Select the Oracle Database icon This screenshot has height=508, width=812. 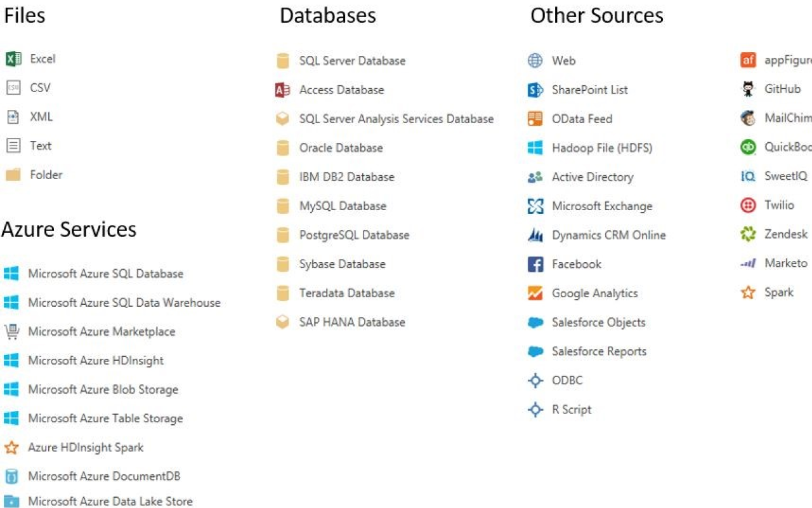click(282, 147)
